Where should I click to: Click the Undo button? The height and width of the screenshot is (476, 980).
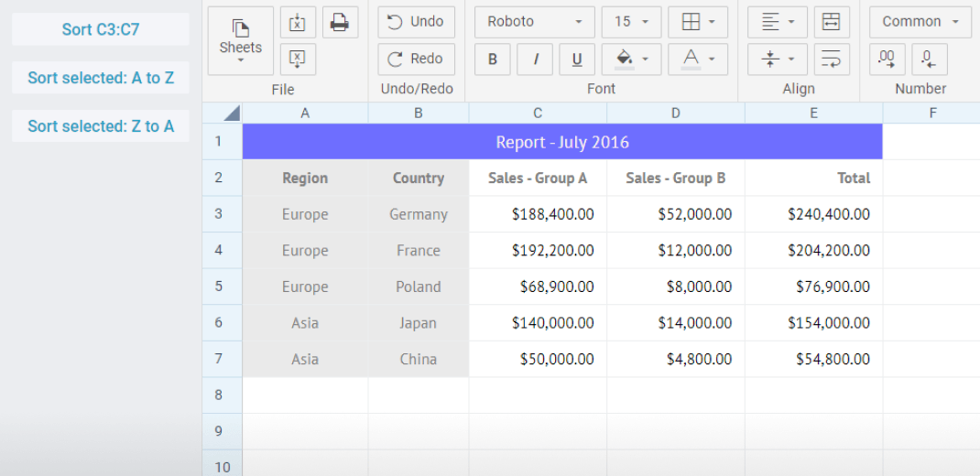[416, 23]
